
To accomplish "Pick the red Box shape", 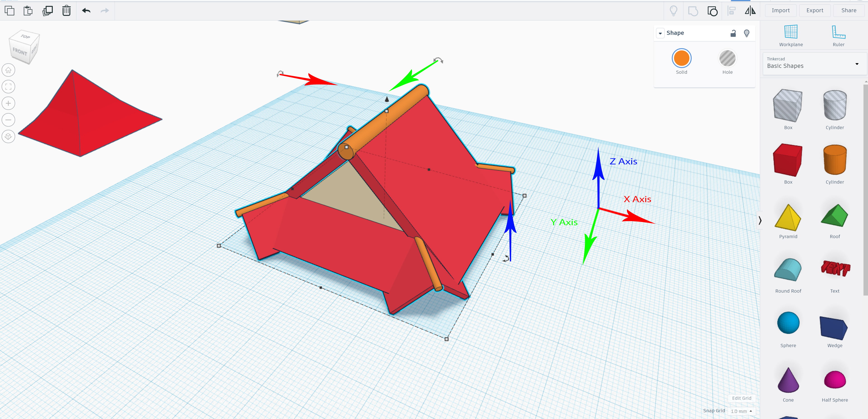I will 788,160.
